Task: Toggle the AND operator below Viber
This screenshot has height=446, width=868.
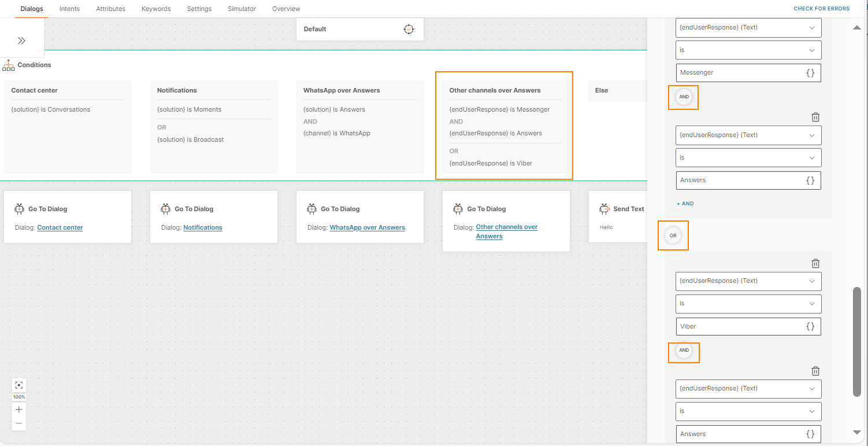Action: [684, 350]
